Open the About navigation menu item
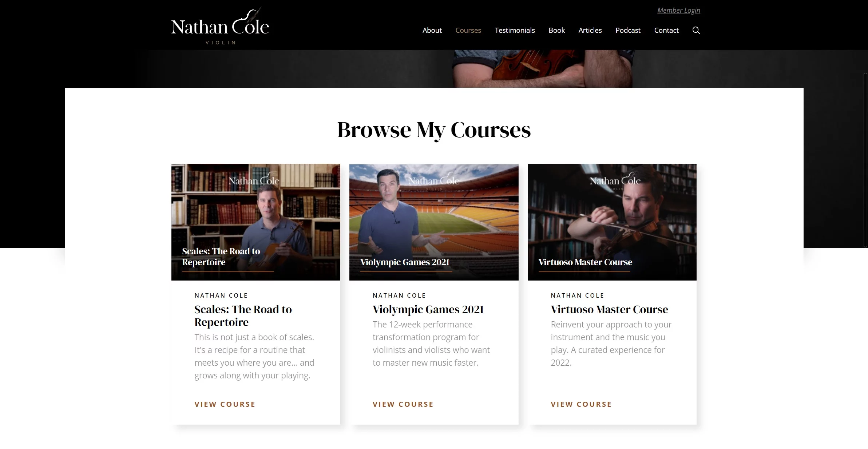The width and height of the screenshot is (868, 449). (432, 30)
